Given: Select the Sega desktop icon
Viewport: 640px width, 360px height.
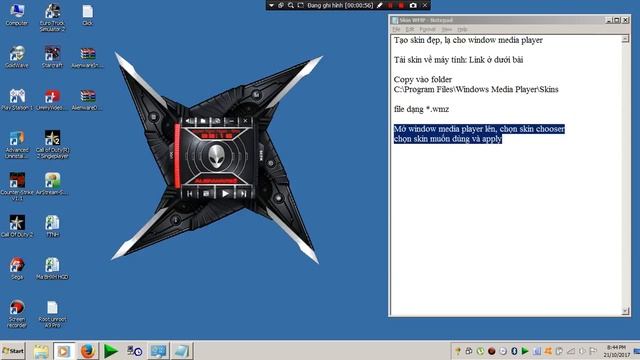Looking at the screenshot, I should click(17, 268).
